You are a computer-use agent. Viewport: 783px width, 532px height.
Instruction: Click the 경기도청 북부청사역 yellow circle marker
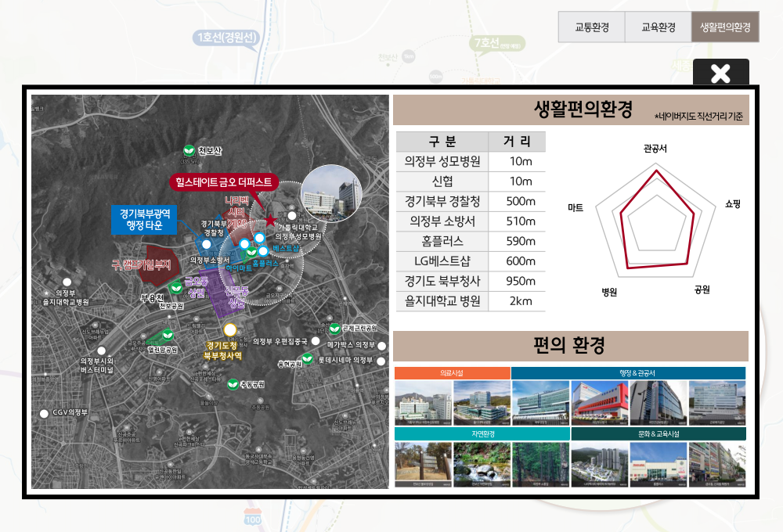point(229,330)
